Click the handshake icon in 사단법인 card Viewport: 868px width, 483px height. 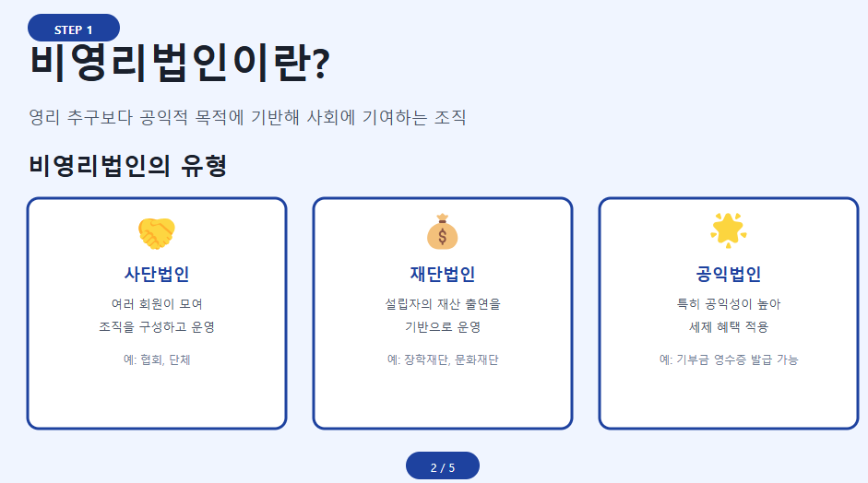coord(157,232)
